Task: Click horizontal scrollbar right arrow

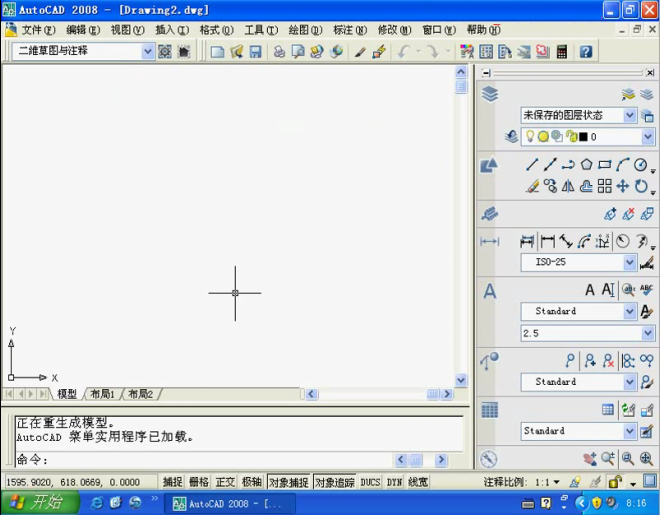Action: tap(447, 394)
